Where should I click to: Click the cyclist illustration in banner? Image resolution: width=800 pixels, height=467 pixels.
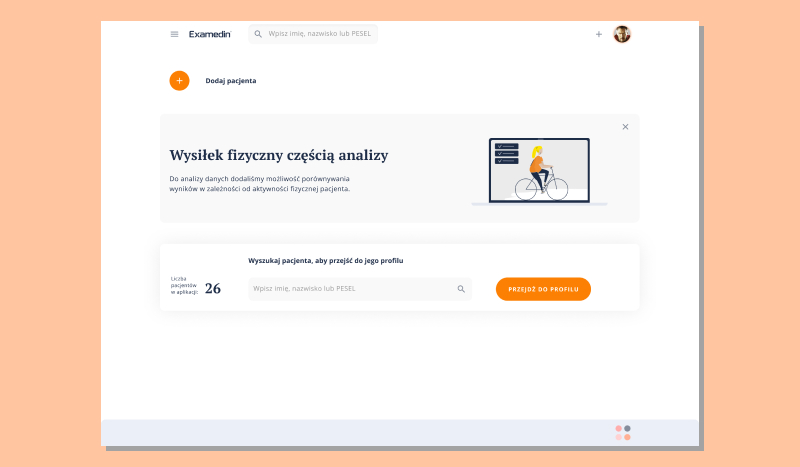pos(539,171)
